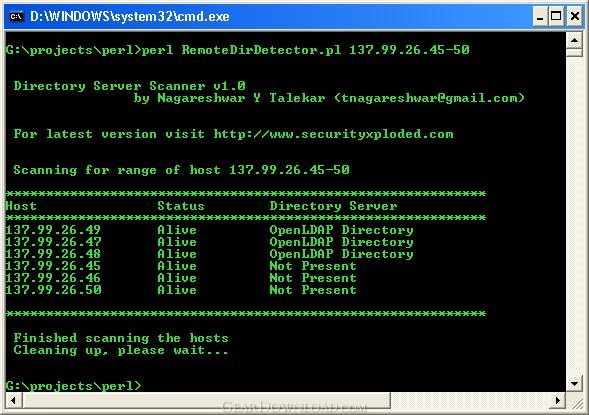Screen dimensions: 589x415
Task: Click the window title bar text
Action: (x=130, y=17)
